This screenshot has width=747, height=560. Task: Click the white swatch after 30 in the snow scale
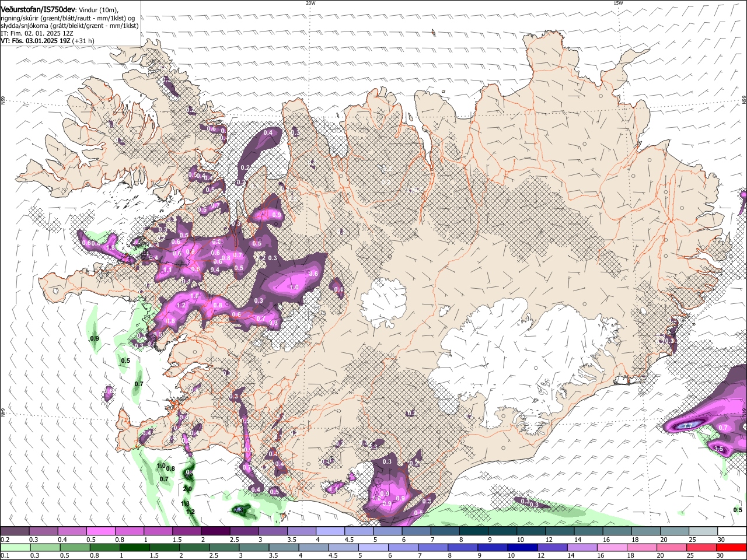pyautogui.click(x=731, y=531)
